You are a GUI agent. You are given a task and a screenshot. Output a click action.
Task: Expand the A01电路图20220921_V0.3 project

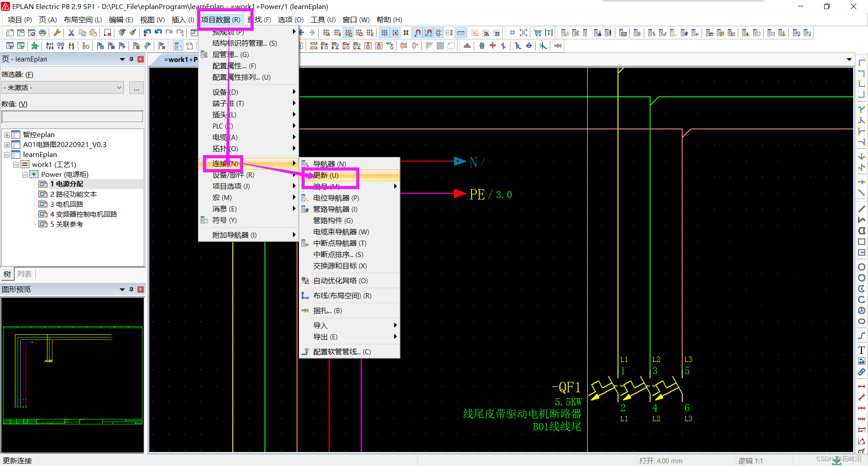tap(7, 145)
